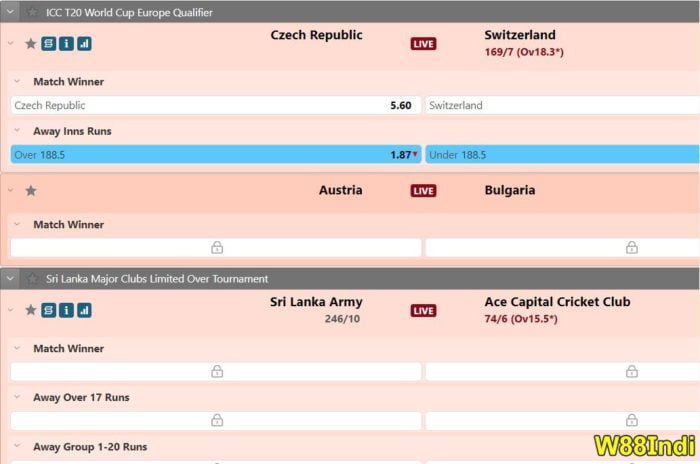Open statistics chart icon for Czech Republic match
Viewport: 700px width, 464px height.
84,44
